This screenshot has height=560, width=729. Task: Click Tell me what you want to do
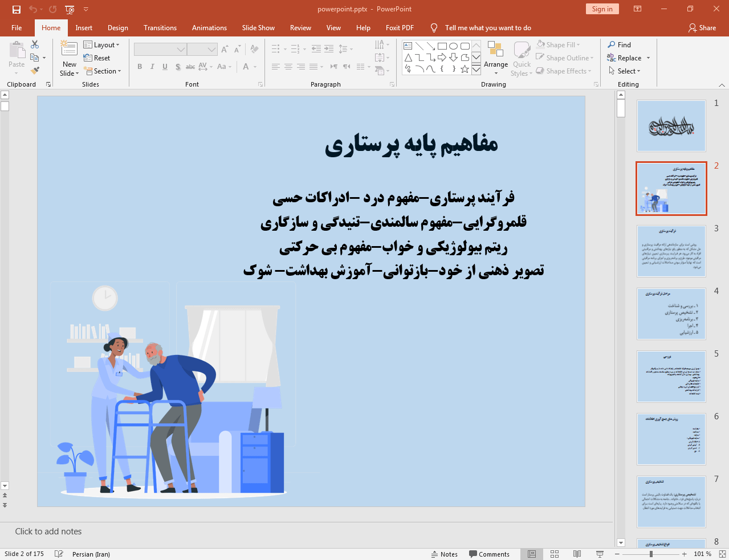point(488,27)
